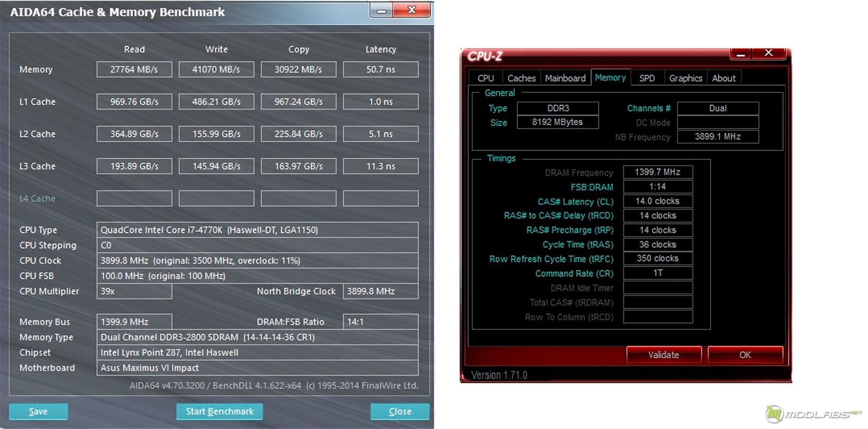Click L1 Cache Write 486.21 GB/s

pos(216,101)
